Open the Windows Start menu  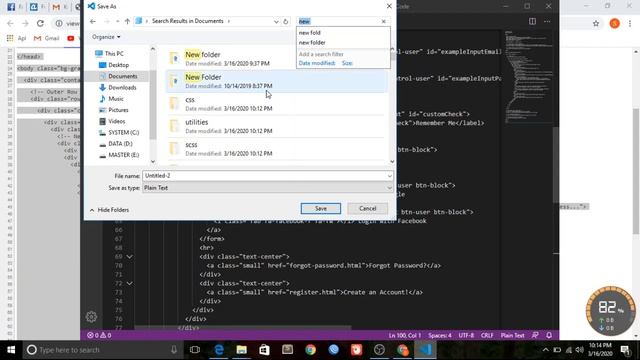click(x=11, y=350)
